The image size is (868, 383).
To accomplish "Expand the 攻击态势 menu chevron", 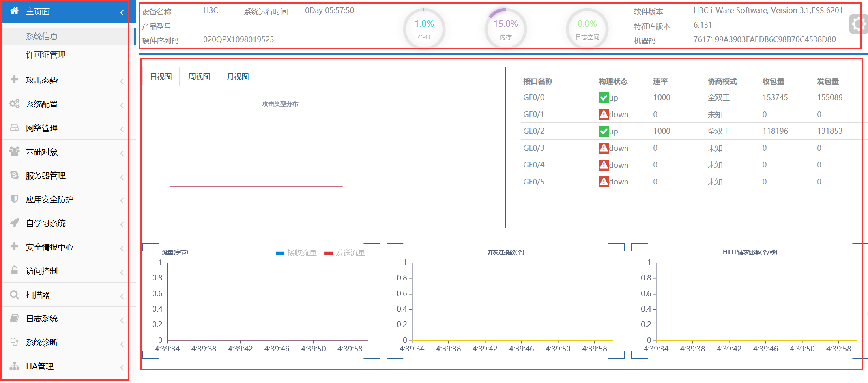I will pyautogui.click(x=122, y=81).
